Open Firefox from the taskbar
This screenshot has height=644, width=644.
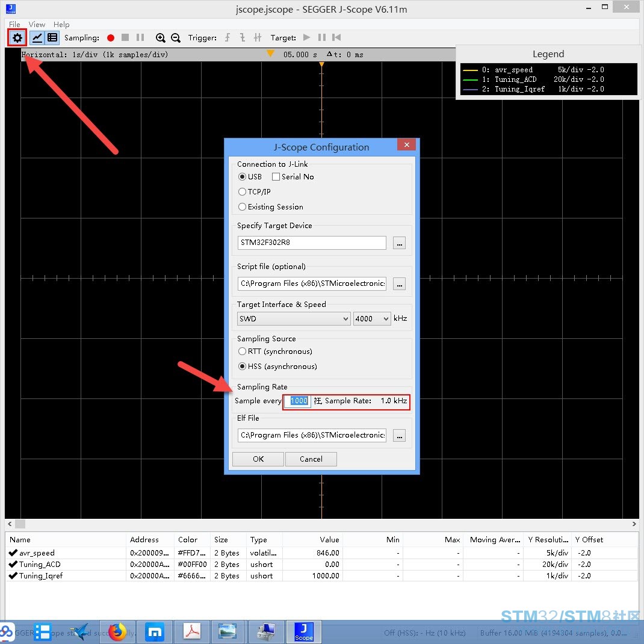click(117, 632)
